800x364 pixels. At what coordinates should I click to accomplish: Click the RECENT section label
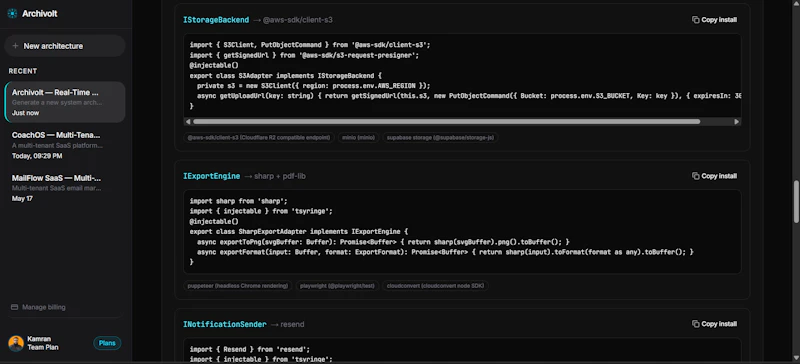tap(23, 71)
